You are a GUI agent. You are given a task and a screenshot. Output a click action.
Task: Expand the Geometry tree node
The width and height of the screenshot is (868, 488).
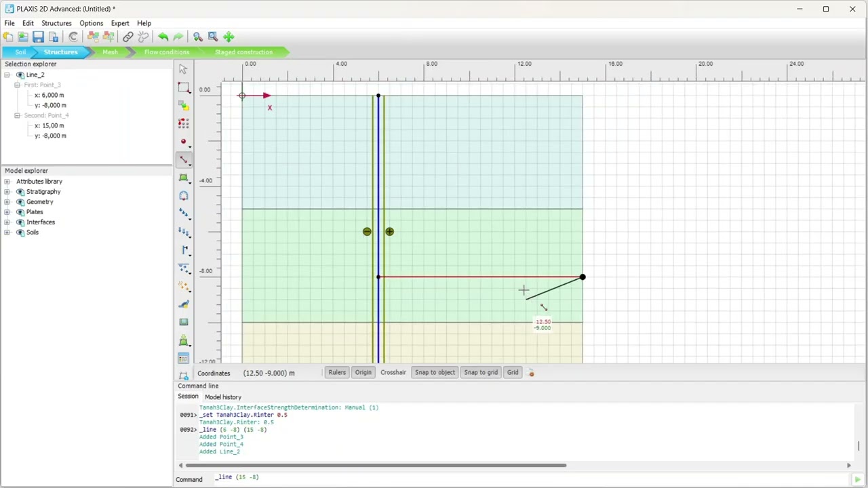(7, 202)
